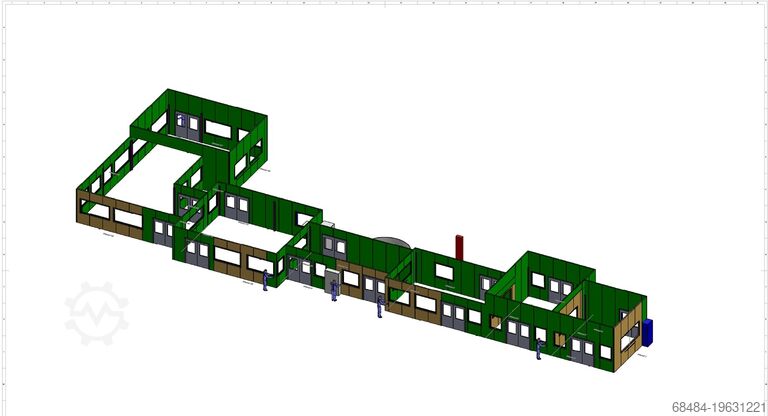Select the blue cabinet at the right end
This screenshot has height=416, width=768.
point(648,333)
